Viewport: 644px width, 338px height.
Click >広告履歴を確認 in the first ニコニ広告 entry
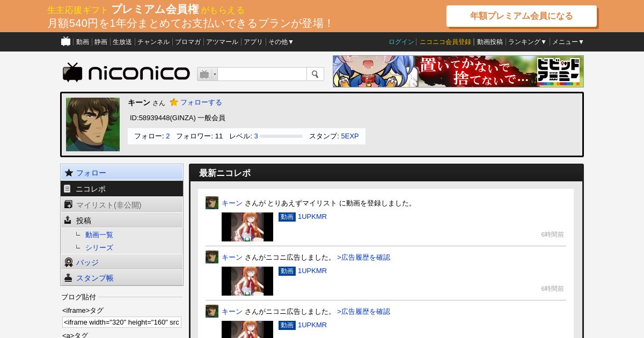(x=364, y=258)
